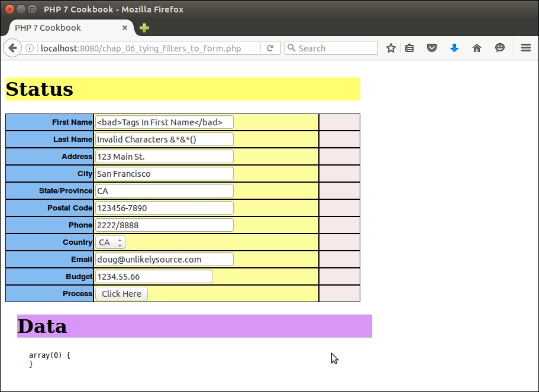This screenshot has width=539, height=392.
Task: Expand the Country dropdown
Action: (x=110, y=242)
